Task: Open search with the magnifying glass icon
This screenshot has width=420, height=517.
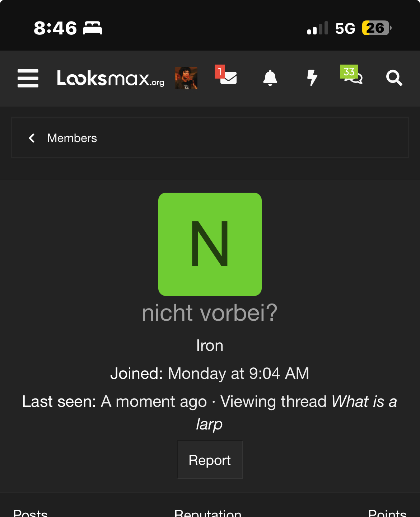Action: pyautogui.click(x=394, y=78)
